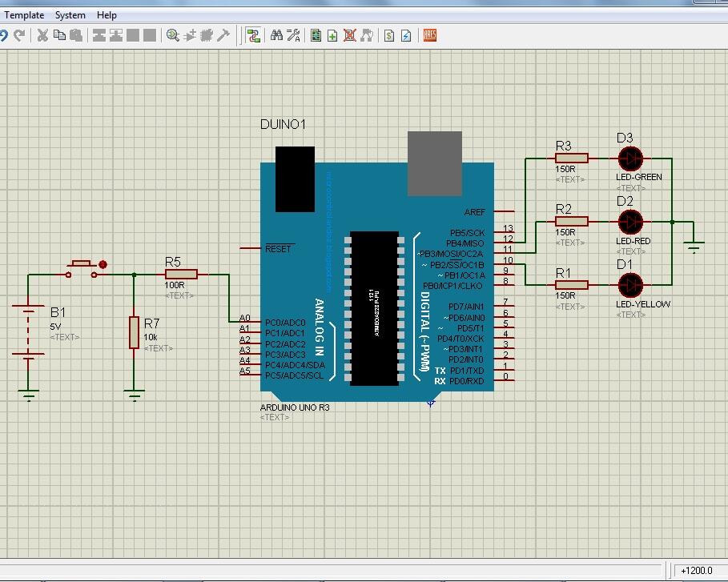Click the 'AREF' pin label
728x582 pixels.
(474, 212)
